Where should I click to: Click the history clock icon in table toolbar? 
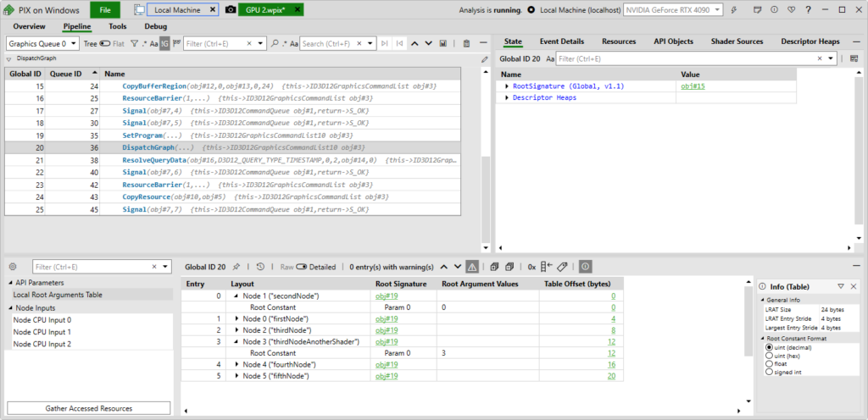click(x=259, y=266)
